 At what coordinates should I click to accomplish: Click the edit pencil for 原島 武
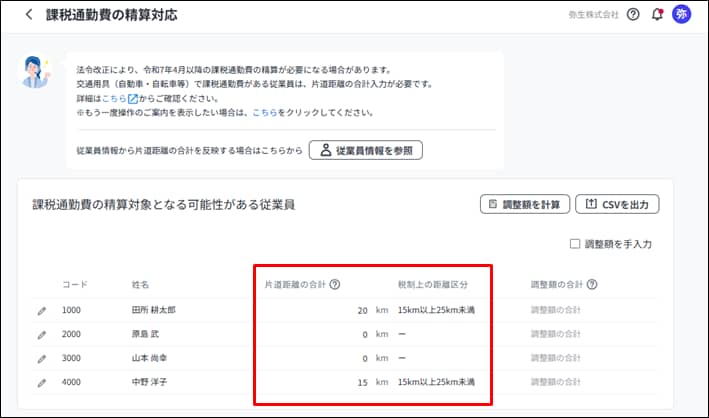point(42,334)
